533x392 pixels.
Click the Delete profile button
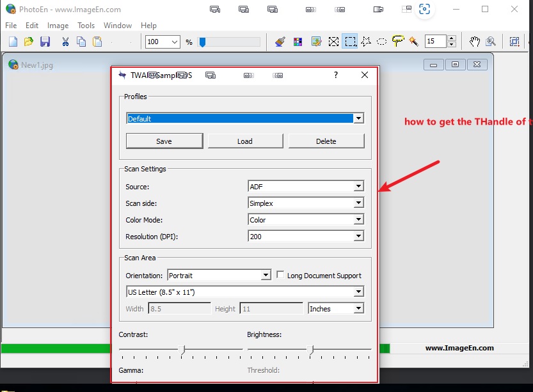(326, 141)
